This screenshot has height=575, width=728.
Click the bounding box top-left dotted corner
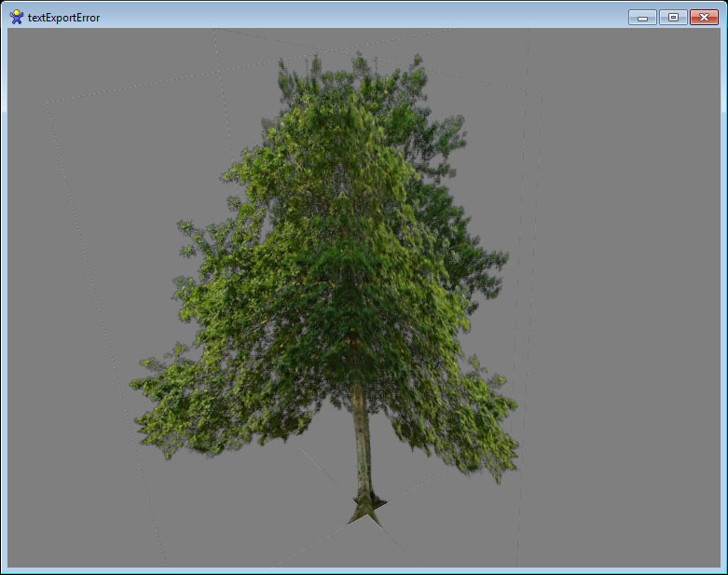click(x=48, y=103)
